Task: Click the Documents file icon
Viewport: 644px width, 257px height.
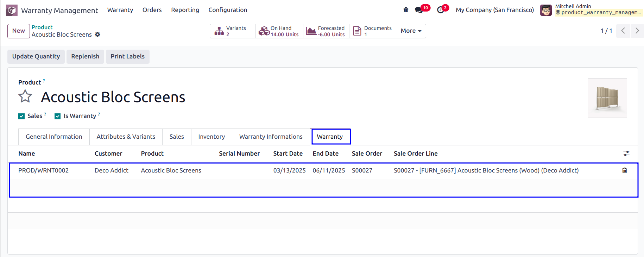Action: [x=357, y=31]
